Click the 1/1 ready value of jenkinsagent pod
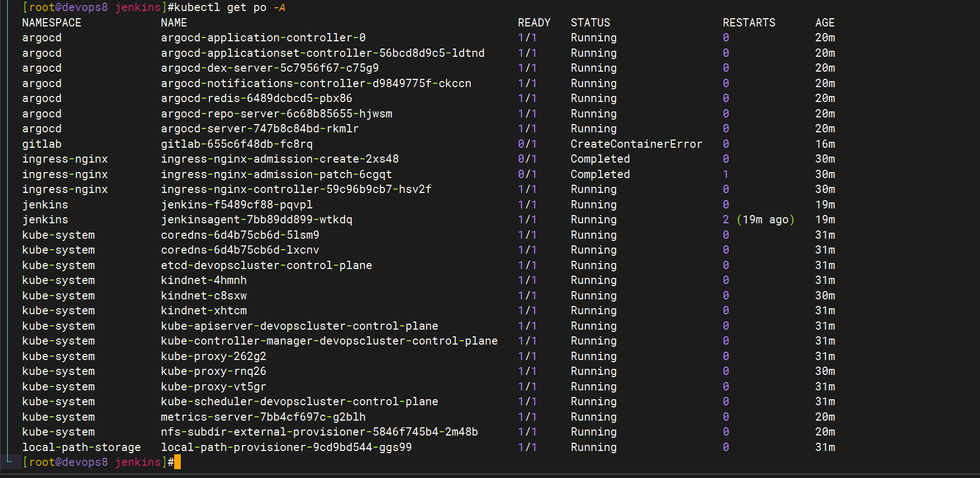 coord(527,219)
